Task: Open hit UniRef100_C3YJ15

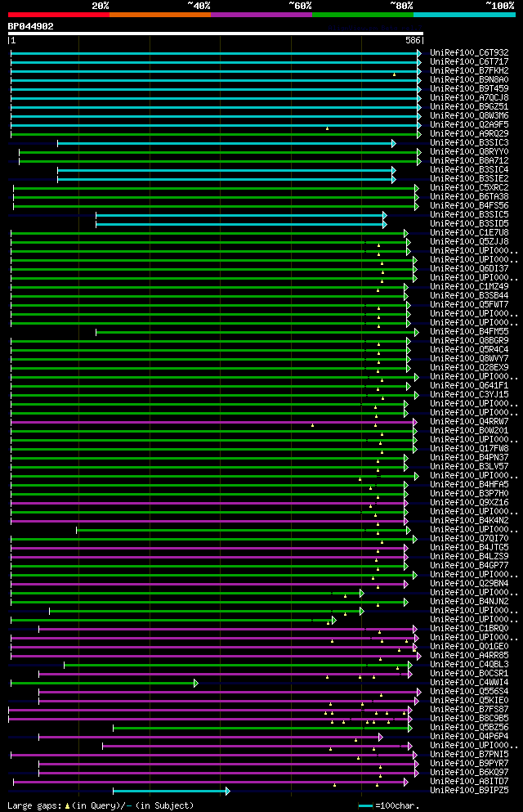Action: coord(469,395)
